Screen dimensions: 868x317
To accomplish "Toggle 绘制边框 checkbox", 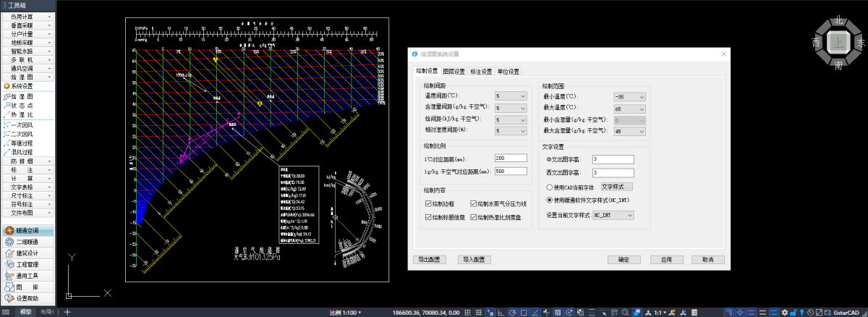I will coord(441,204).
